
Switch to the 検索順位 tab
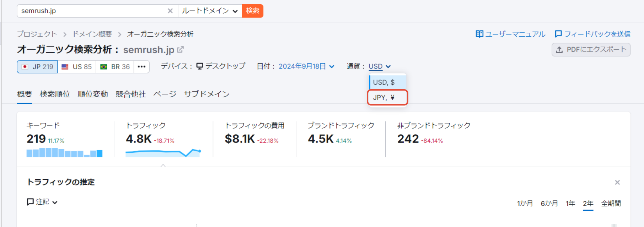pos(55,94)
